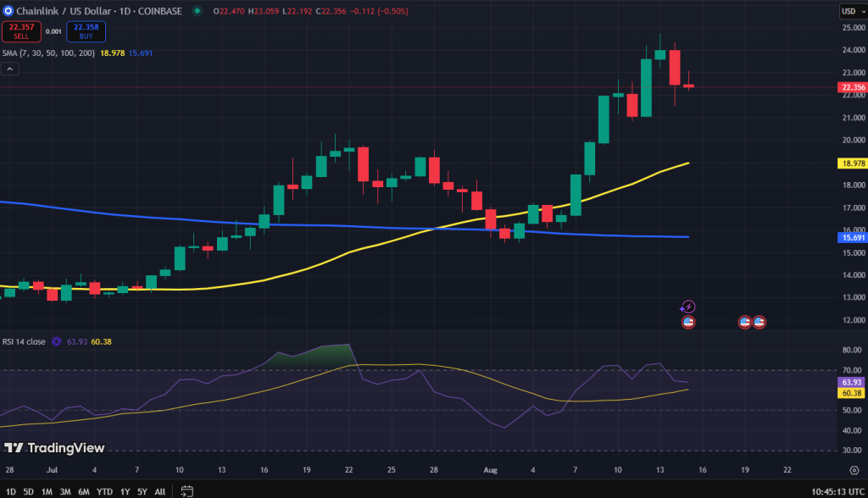Click the yellow 18.978 price axis label
Screen dimensions: 868x498
point(853,163)
